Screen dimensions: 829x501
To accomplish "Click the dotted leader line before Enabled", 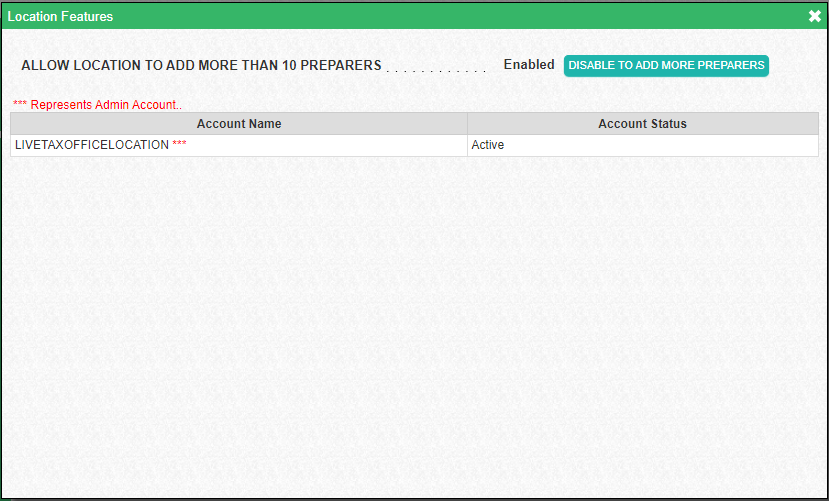I will click(438, 70).
